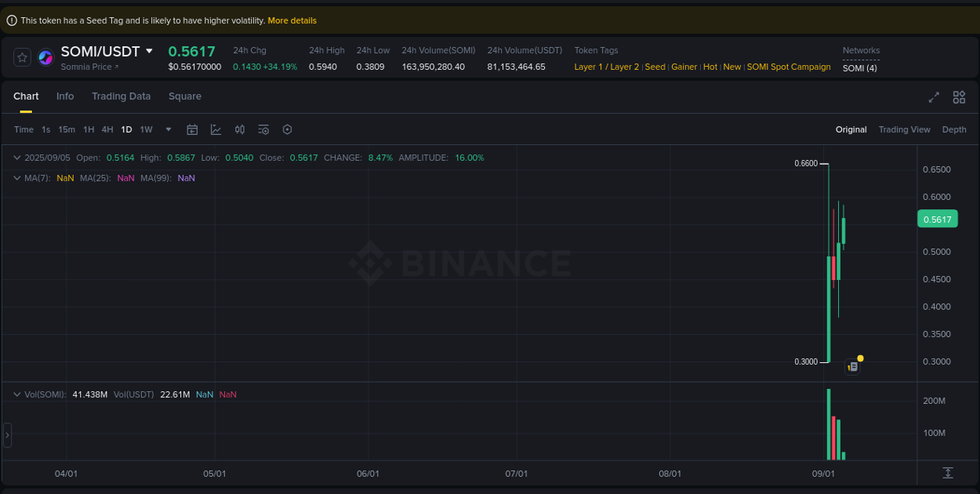980x494 pixels.
Task: Click the More details seed tag link
Action: click(292, 20)
